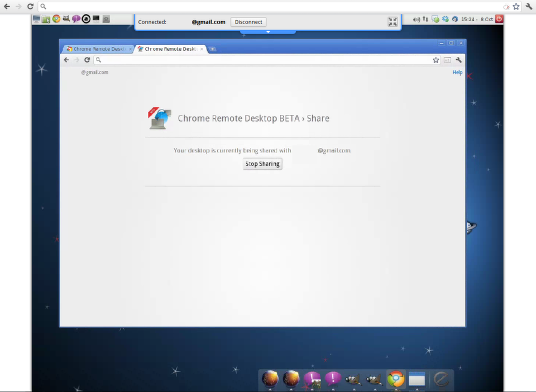This screenshot has height=392, width=536.
Task: Collapse the connection bar using its small arrow handle
Action: tap(268, 32)
